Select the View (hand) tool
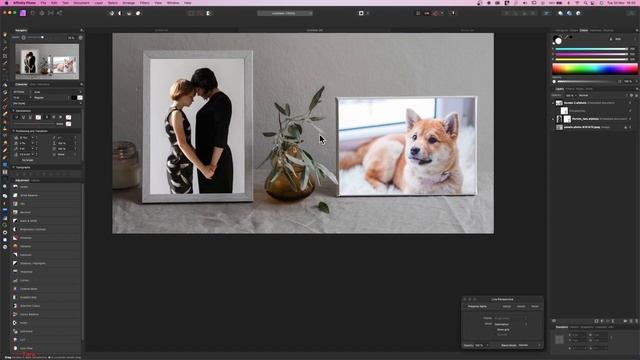Viewport: 640px width, 360px height. [x=5, y=35]
